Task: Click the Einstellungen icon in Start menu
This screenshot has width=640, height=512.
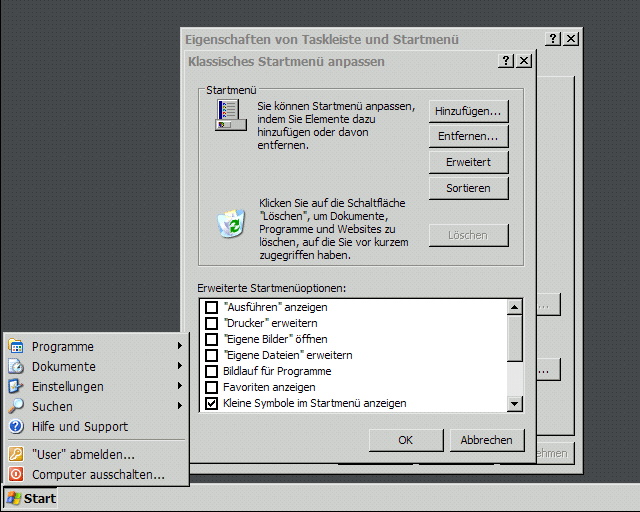Action: click(x=16, y=386)
